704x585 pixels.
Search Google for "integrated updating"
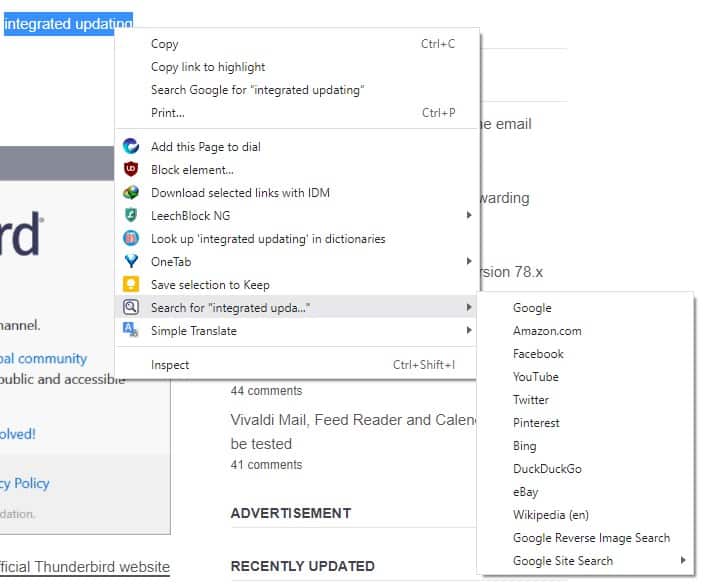click(297, 90)
